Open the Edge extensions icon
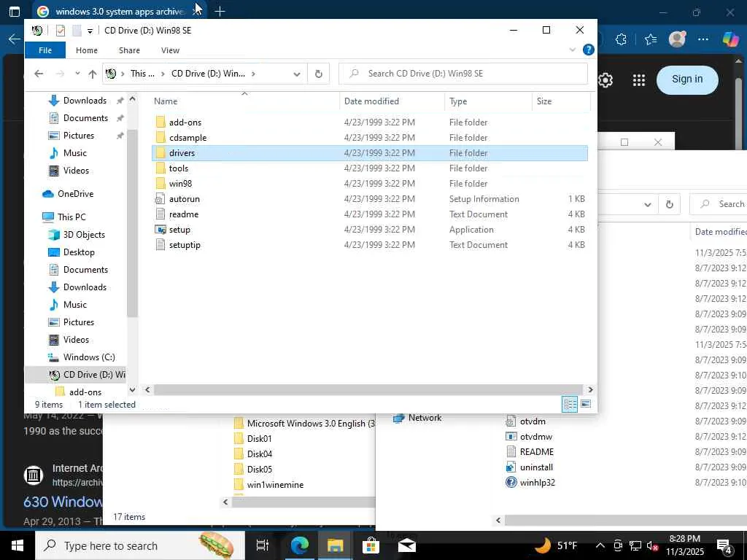Screen dimensions: 747x560 click(x=621, y=39)
